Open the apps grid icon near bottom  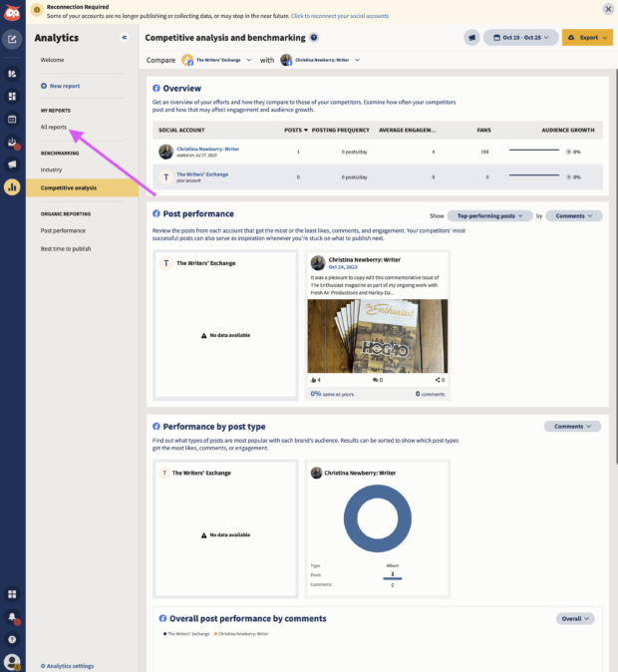click(x=12, y=594)
